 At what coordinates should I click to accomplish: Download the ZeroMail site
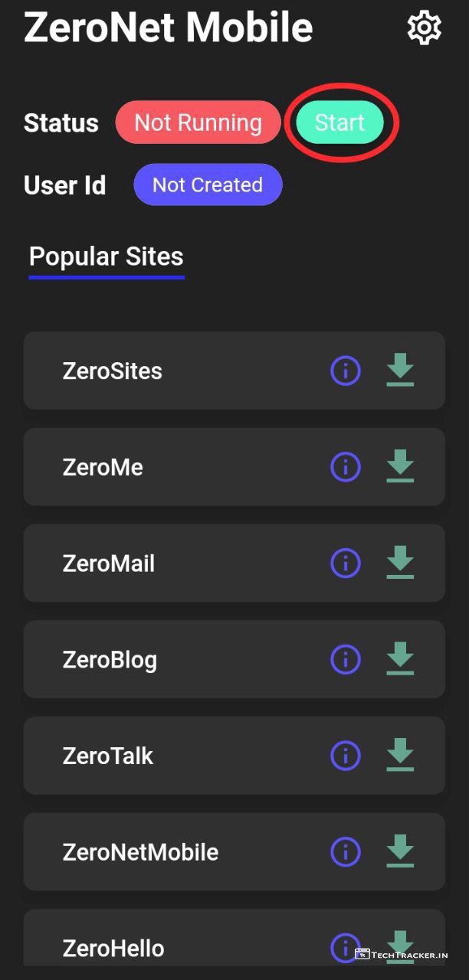[x=400, y=563]
